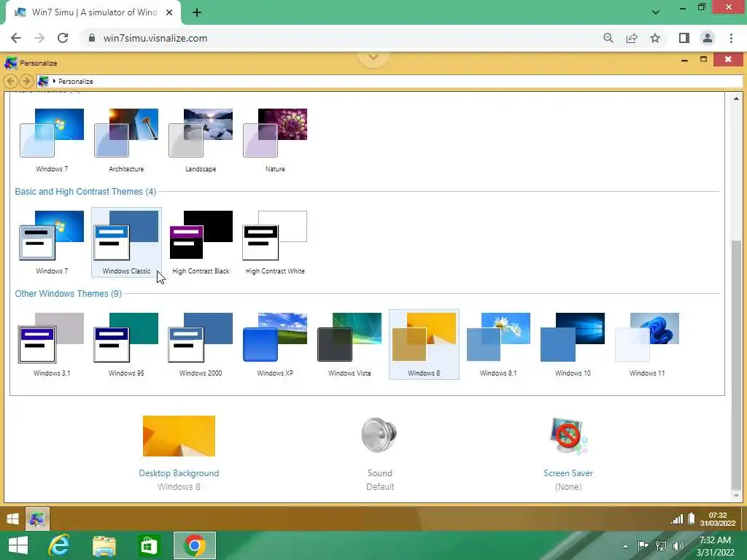Screen dimensions: 747x560
Task: Show hidden system tray icons
Action: (x=625, y=546)
